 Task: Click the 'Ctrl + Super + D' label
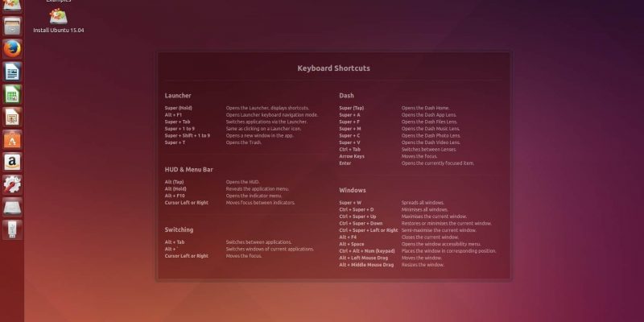pos(357,209)
